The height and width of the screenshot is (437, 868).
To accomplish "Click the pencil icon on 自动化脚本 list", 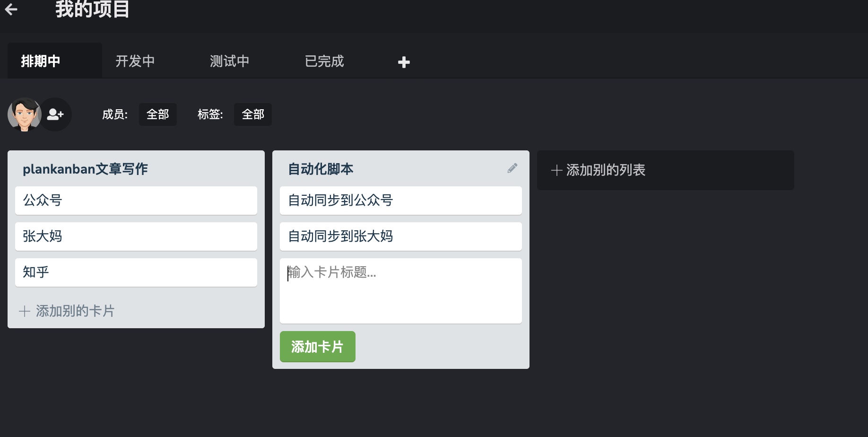I will click(x=512, y=168).
